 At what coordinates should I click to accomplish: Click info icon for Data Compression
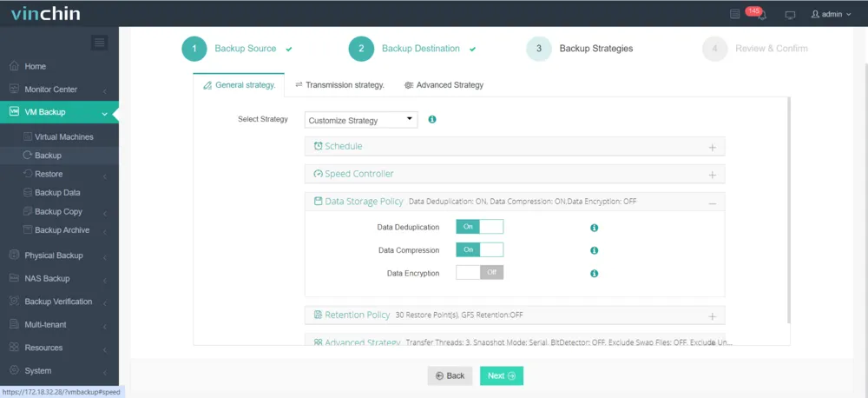click(x=594, y=250)
